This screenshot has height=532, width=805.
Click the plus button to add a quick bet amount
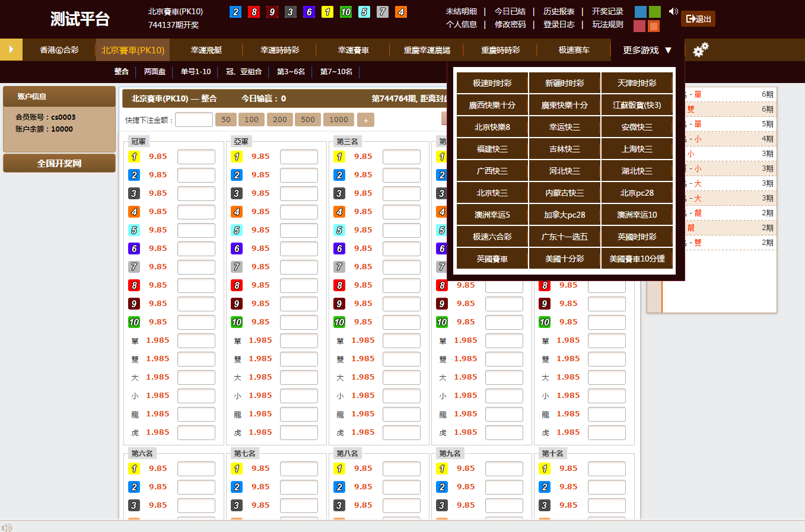coord(365,120)
